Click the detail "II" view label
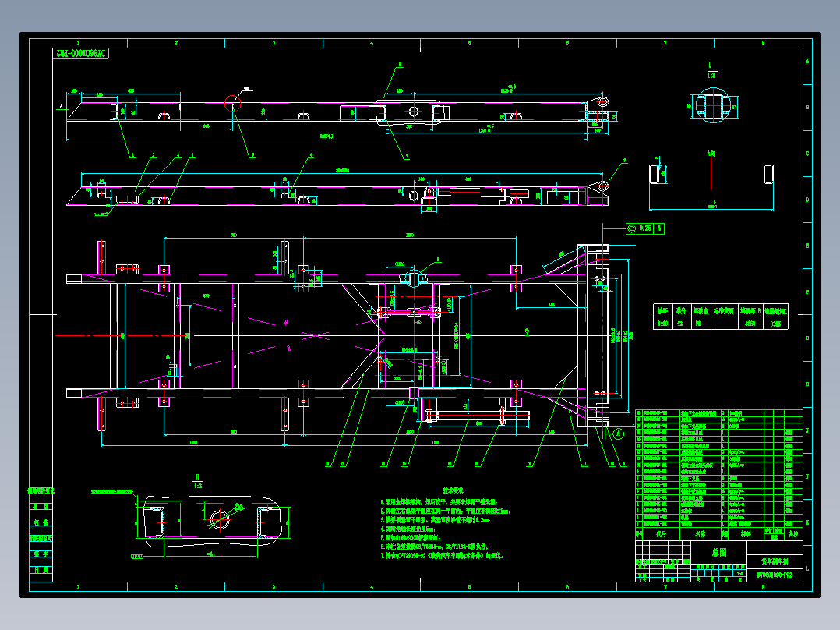This screenshot has width=840, height=630. [198, 477]
